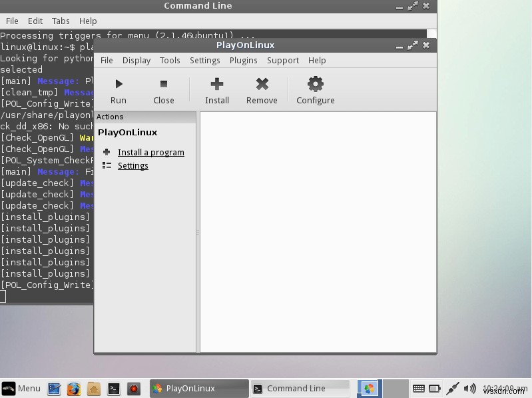Viewport: 532px width, 398px height.
Task: Open home folder from taskbar
Action: (x=94, y=389)
